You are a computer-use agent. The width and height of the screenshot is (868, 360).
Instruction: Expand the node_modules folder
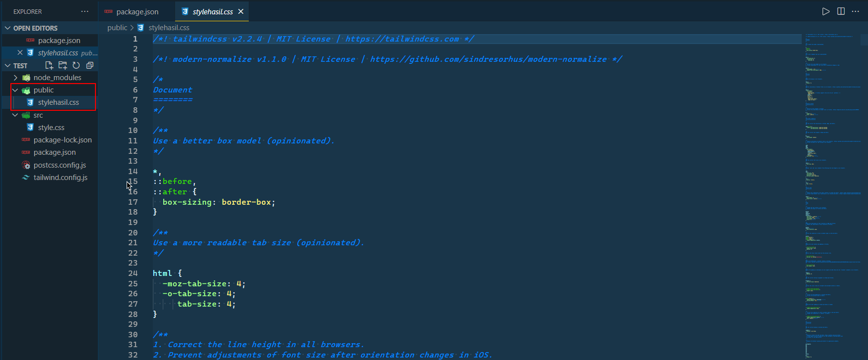(x=16, y=78)
